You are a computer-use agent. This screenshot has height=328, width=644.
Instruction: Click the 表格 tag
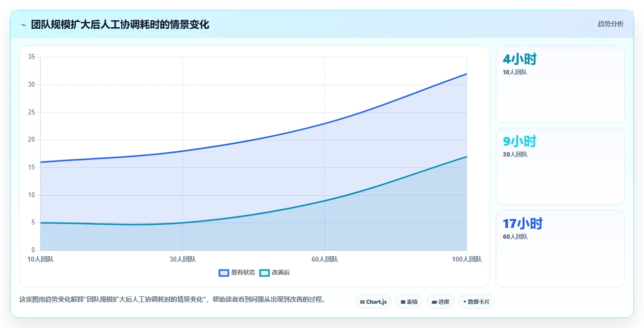[409, 301]
